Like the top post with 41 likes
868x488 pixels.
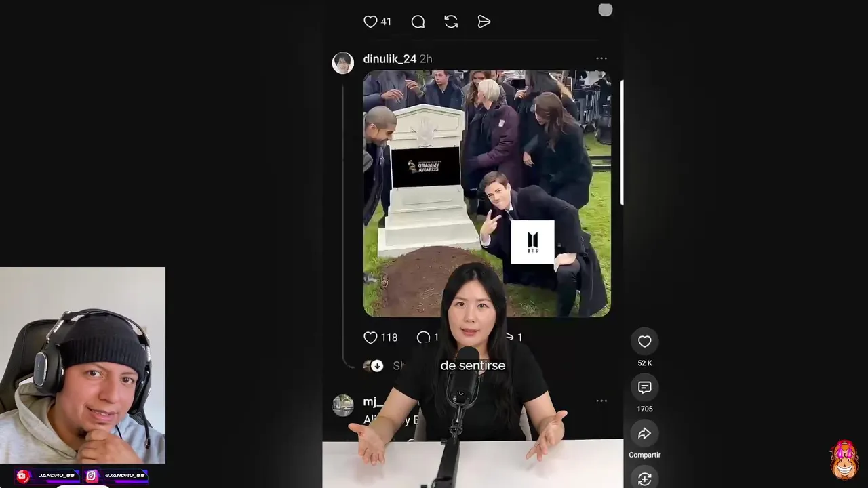point(370,22)
